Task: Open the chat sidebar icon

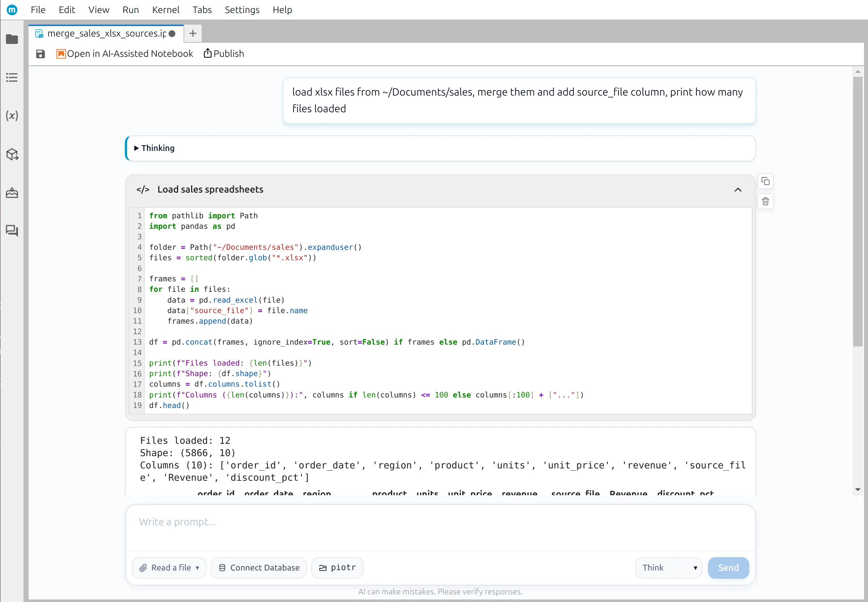Action: tap(12, 231)
